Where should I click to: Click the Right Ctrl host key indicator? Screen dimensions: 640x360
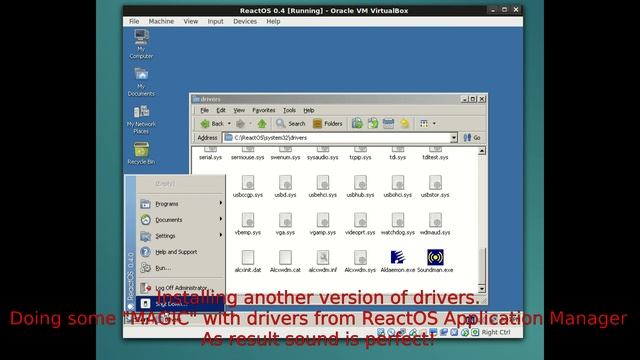[496, 332]
